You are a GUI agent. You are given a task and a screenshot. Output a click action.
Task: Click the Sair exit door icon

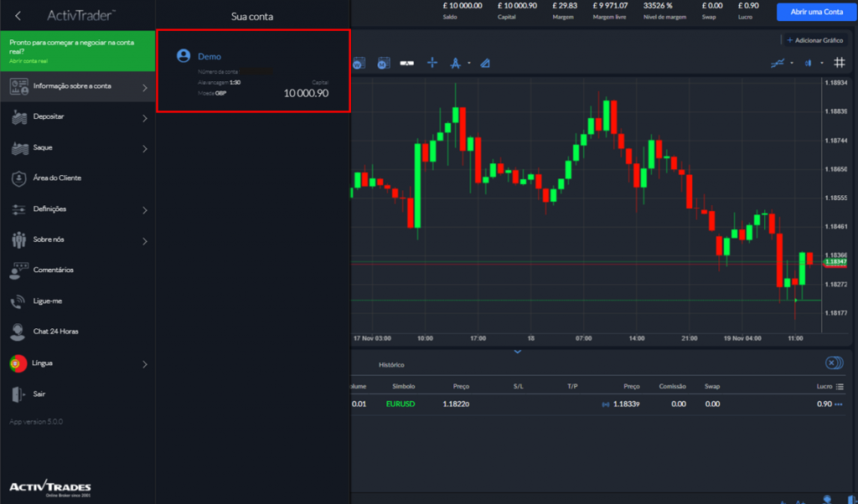(18, 394)
